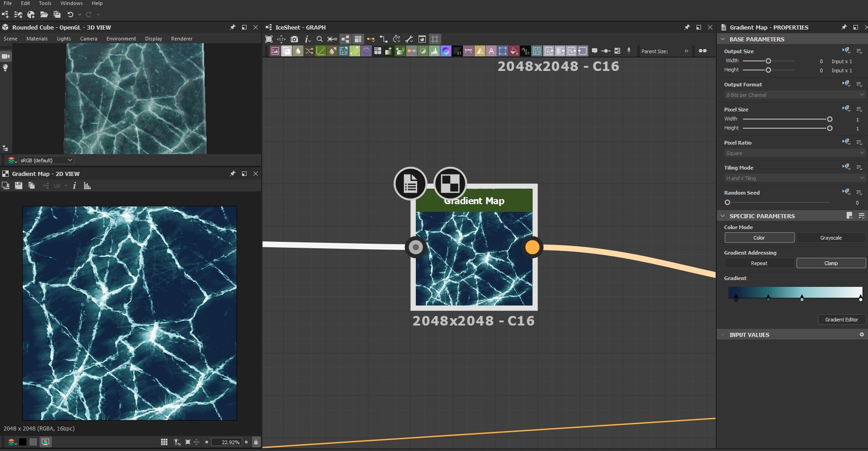Open the sRGB (default) color space dropdown
The height and width of the screenshot is (451, 868).
45,160
